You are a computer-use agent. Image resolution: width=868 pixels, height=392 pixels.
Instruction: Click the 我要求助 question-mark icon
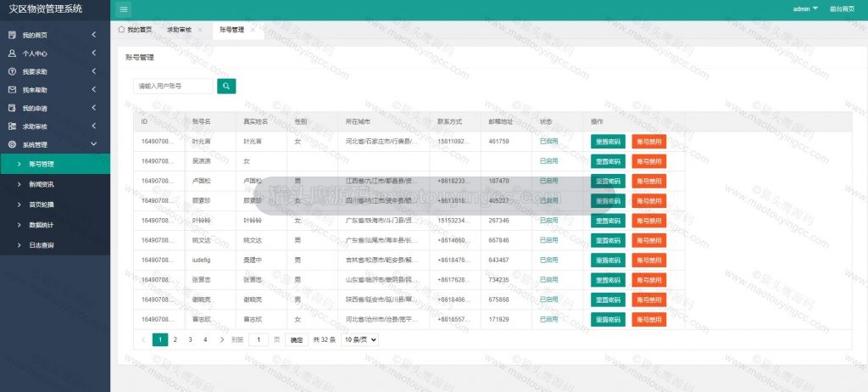pos(12,71)
